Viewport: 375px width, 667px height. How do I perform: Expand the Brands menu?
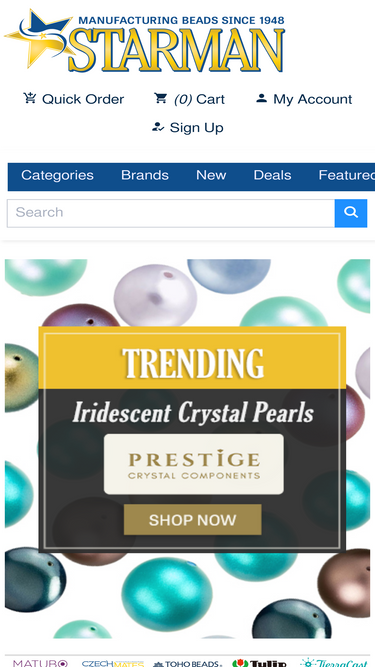click(145, 175)
